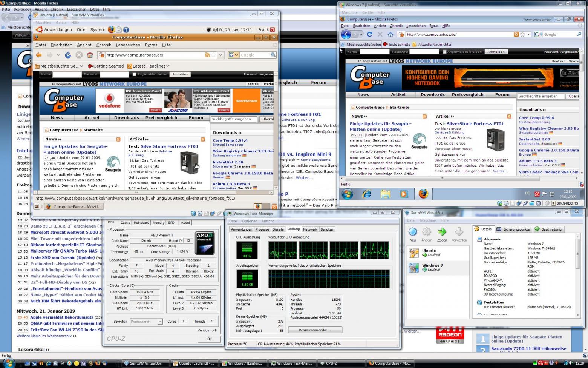Open Sicherungspunkte tab in VirtualBox
588x368 pixels.
point(513,229)
